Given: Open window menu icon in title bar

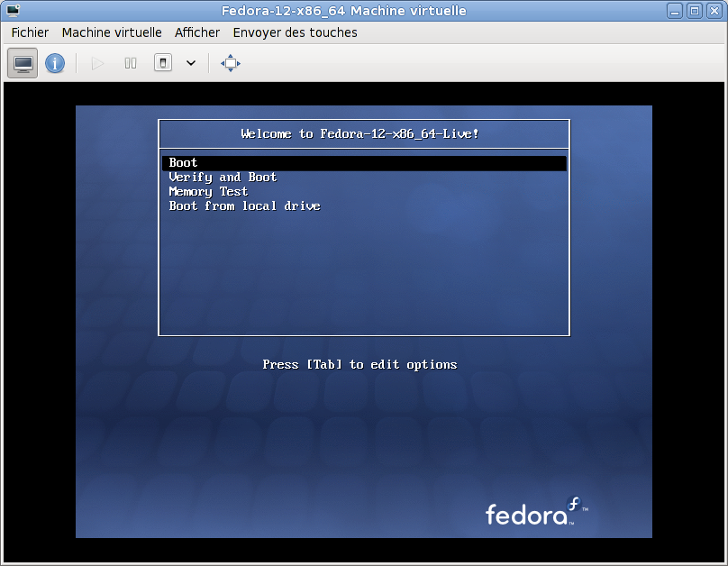Looking at the screenshot, I should (x=12, y=11).
